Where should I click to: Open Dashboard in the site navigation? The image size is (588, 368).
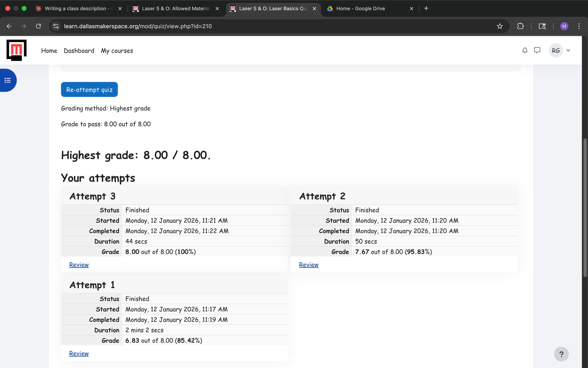coord(79,51)
